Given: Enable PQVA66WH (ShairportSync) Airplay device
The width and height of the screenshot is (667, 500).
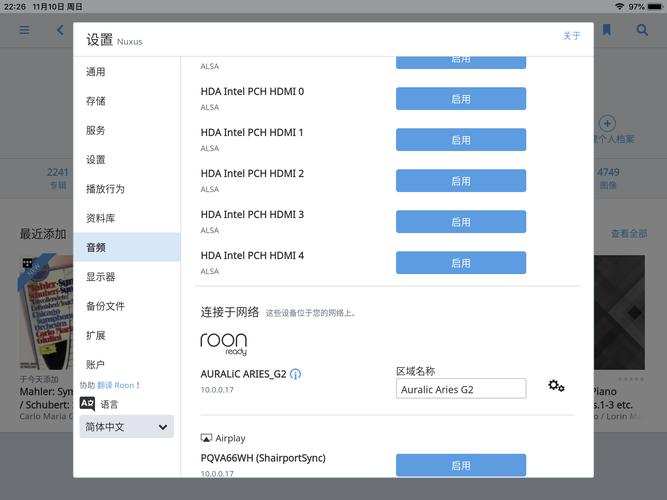Looking at the screenshot, I should (461, 465).
